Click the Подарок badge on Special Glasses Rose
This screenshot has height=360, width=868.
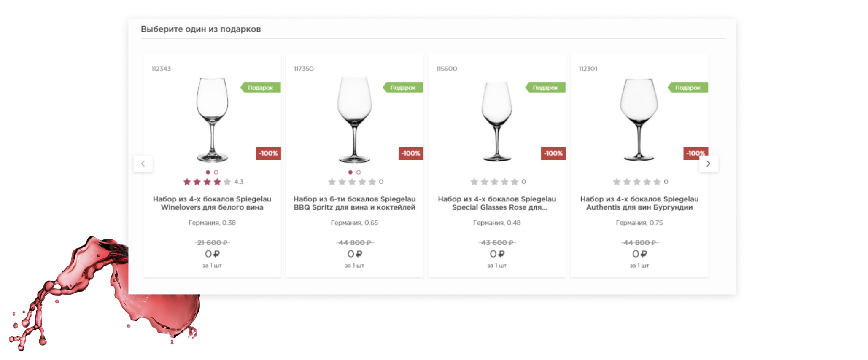pyautogui.click(x=545, y=88)
